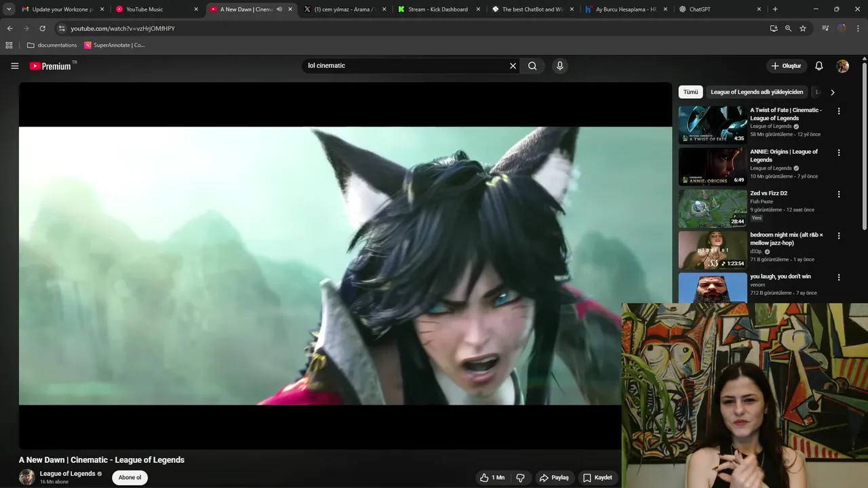868x488 pixels.
Task: Open League of Legends channel name below video
Action: [x=68, y=474]
